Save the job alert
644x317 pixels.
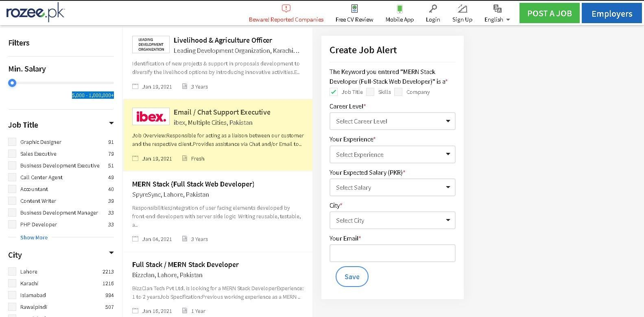tap(352, 276)
